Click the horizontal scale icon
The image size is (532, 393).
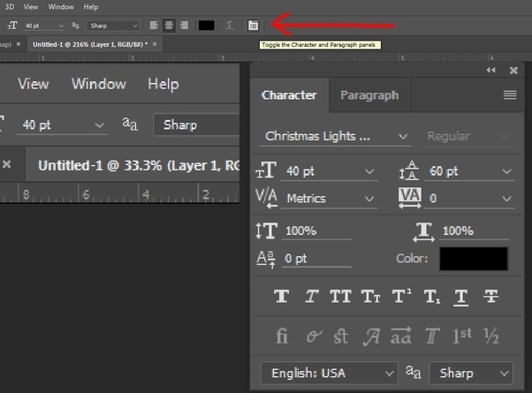pos(424,232)
